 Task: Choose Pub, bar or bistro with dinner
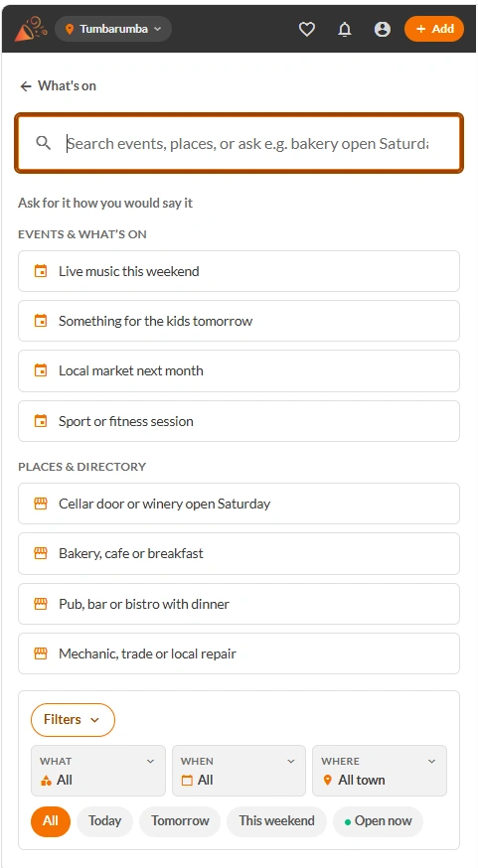(x=239, y=604)
